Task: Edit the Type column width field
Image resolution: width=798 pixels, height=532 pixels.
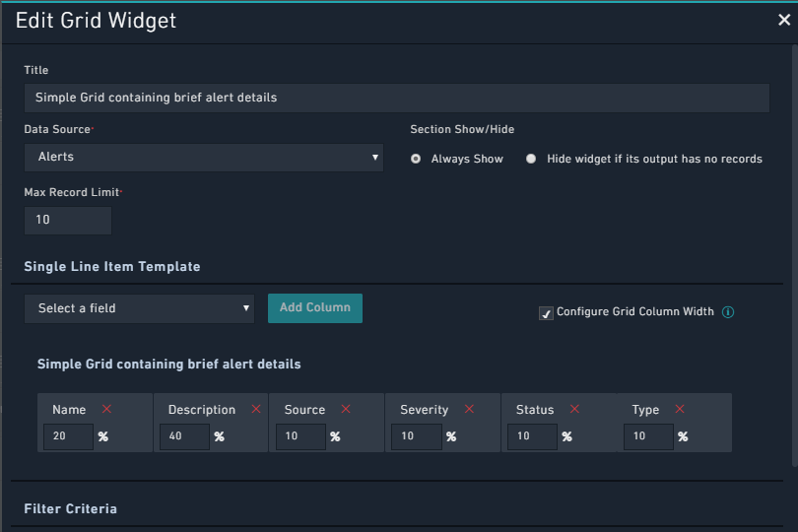Action: (648, 436)
